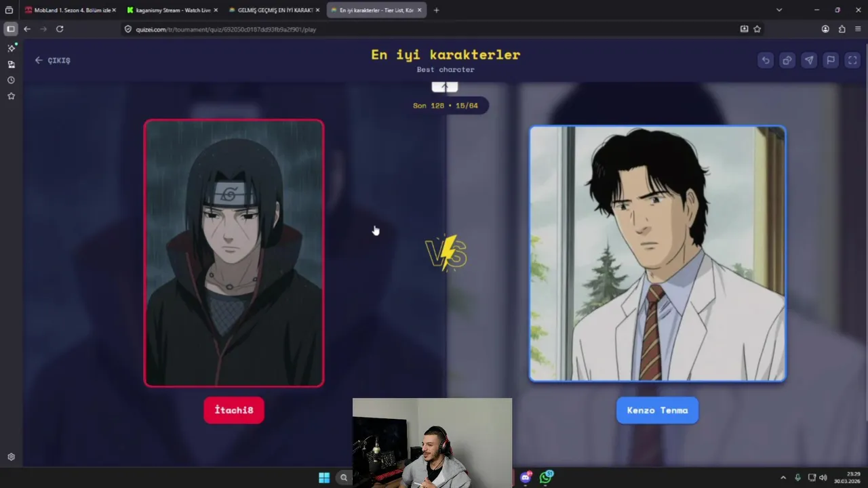Open the extensions puzzle icon
This screenshot has width=868, height=488.
tap(842, 29)
